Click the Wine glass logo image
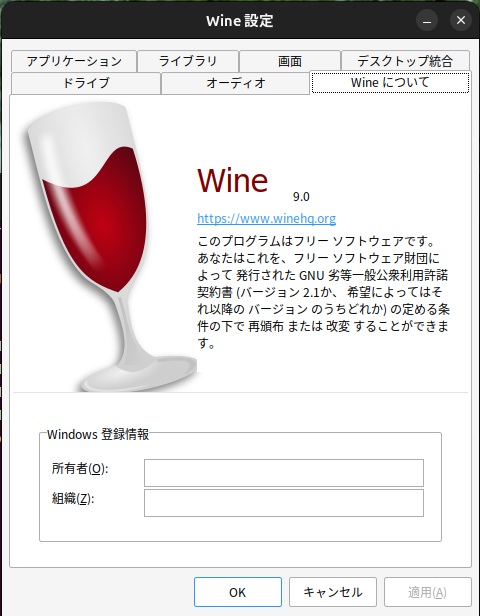 (x=108, y=247)
